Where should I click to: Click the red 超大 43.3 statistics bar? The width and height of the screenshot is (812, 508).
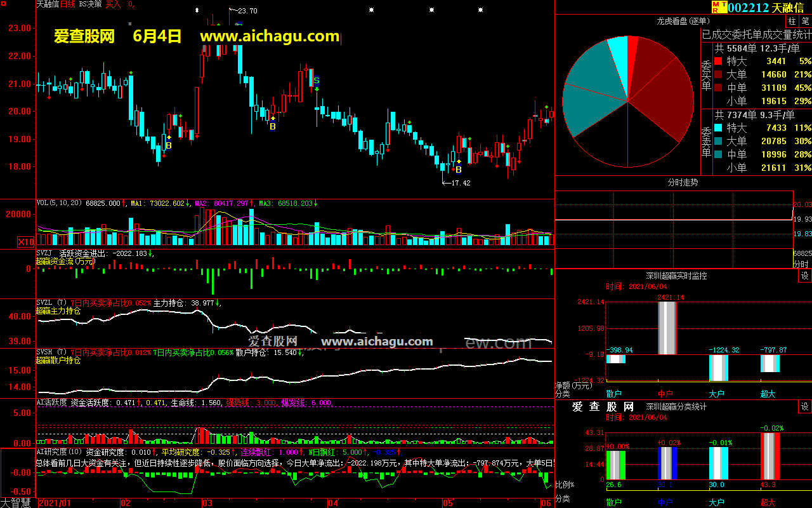pyautogui.click(x=769, y=456)
